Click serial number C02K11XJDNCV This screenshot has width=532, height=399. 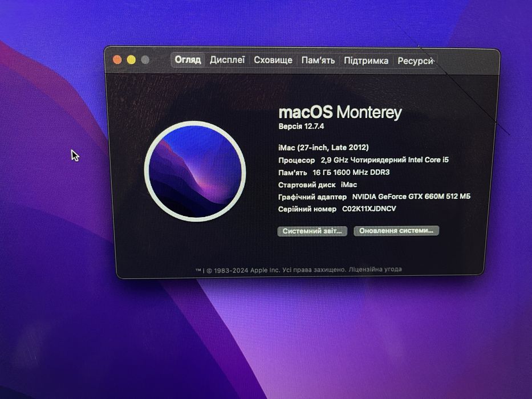point(369,209)
